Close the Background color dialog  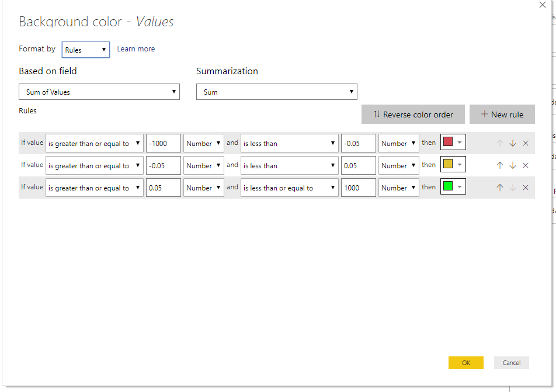coord(543,5)
